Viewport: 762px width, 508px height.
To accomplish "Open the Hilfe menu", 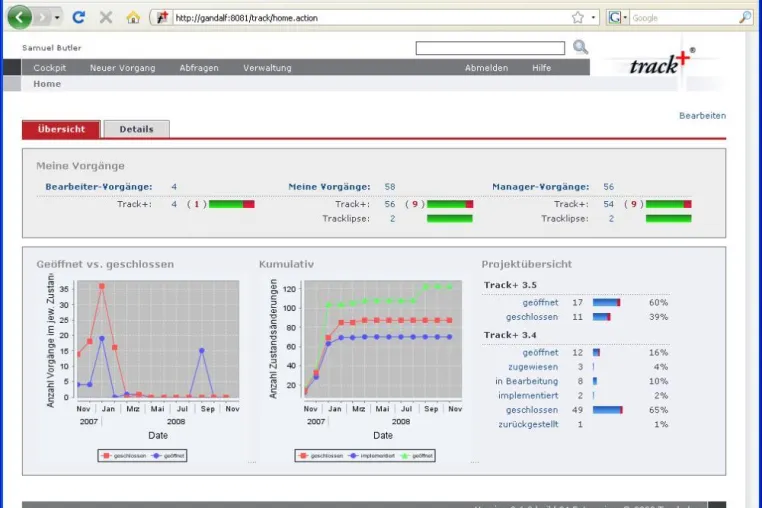I will [x=541, y=68].
